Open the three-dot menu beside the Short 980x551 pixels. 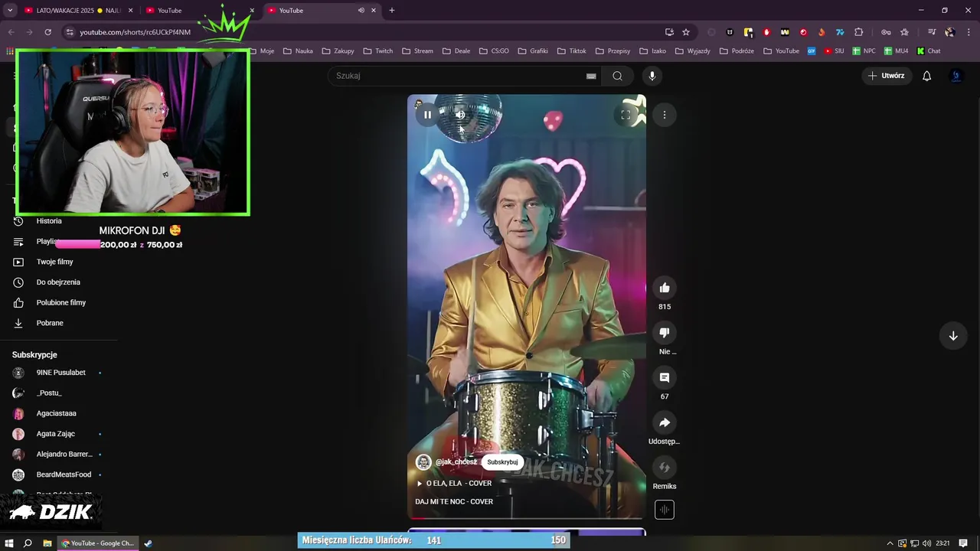tap(665, 115)
